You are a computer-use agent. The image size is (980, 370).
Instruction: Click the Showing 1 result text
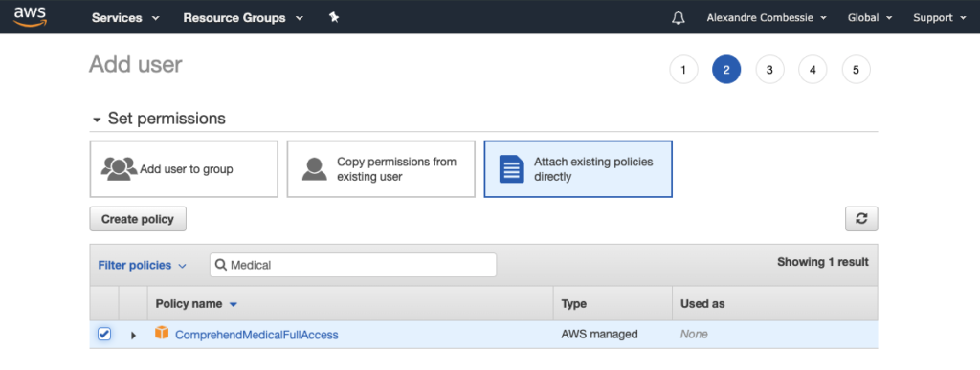point(822,262)
